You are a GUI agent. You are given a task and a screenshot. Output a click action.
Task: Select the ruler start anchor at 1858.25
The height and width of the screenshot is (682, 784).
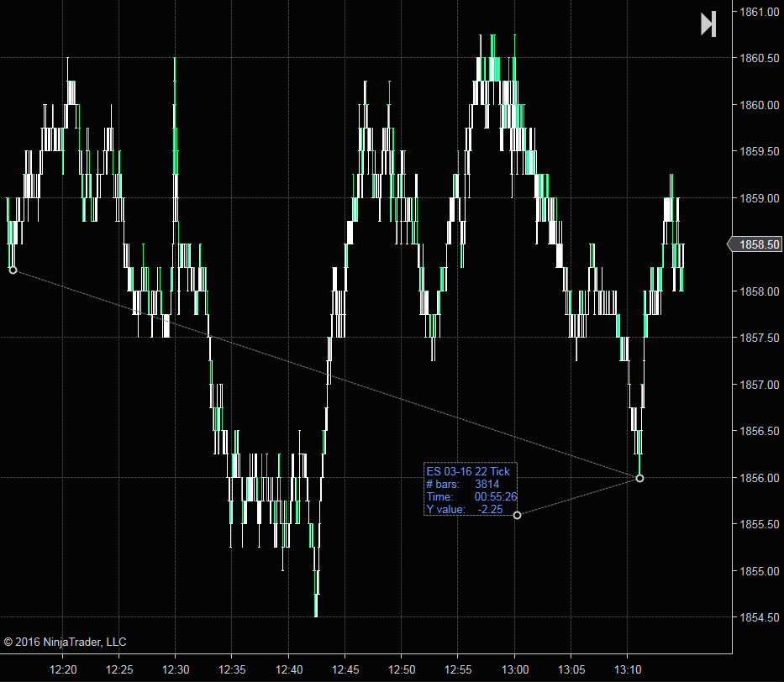13,270
